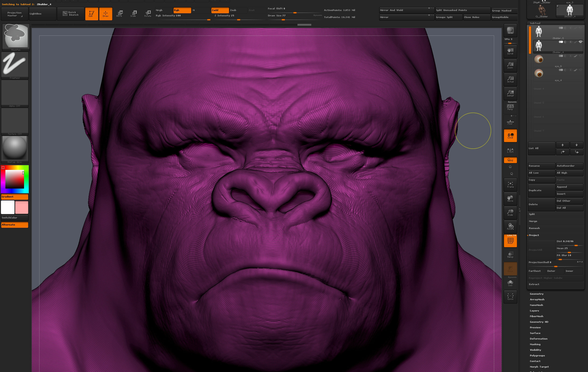This screenshot has height=372, width=588.
Task: Toggle Local transformations button
Action: pyautogui.click(x=510, y=136)
